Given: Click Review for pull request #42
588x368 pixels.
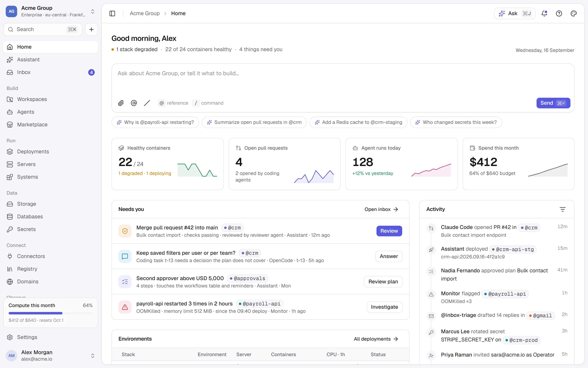Looking at the screenshot, I should (389, 231).
